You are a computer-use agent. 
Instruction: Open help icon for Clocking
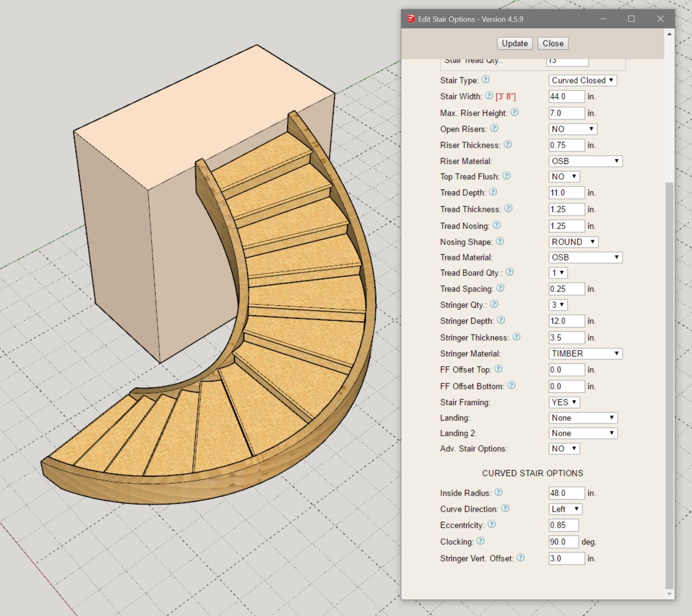pyautogui.click(x=480, y=541)
